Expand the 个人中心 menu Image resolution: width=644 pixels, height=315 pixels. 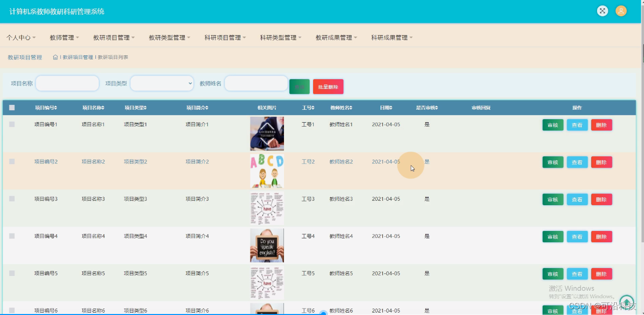pyautogui.click(x=21, y=38)
